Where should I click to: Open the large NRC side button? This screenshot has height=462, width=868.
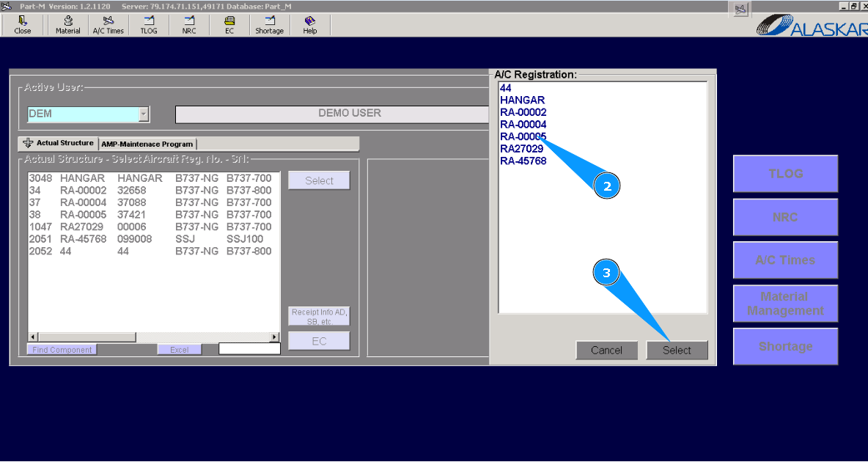coord(785,216)
